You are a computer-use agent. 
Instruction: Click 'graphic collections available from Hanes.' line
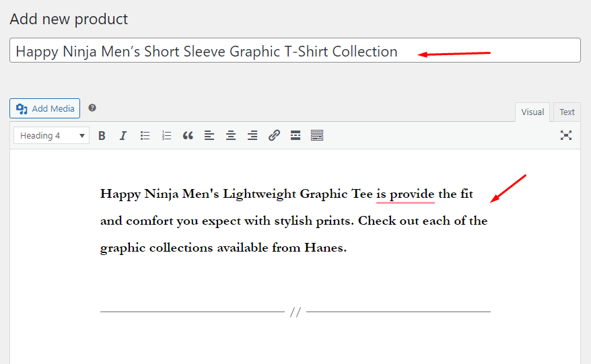pos(223,248)
